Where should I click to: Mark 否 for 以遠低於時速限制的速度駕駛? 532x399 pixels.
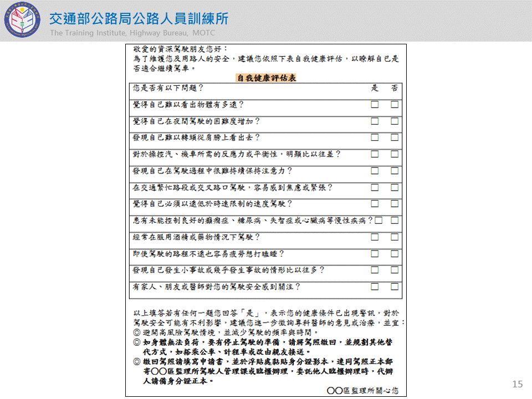pos(395,204)
